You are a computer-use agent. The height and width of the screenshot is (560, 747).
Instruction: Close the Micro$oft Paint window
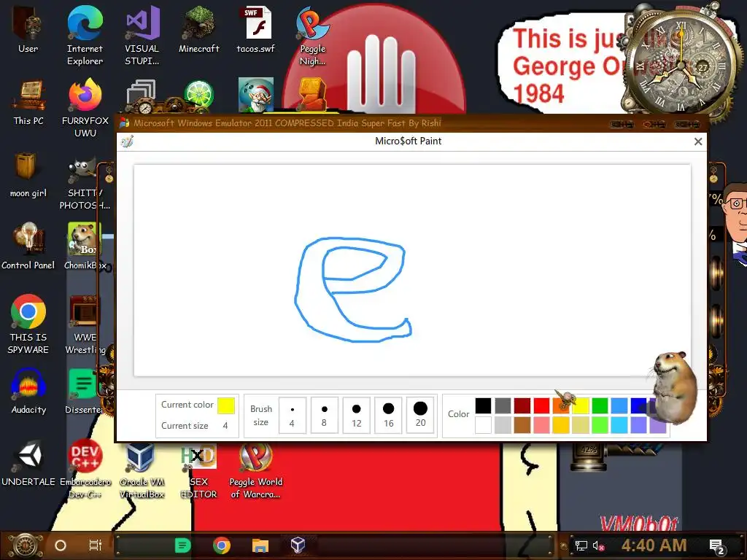698,141
